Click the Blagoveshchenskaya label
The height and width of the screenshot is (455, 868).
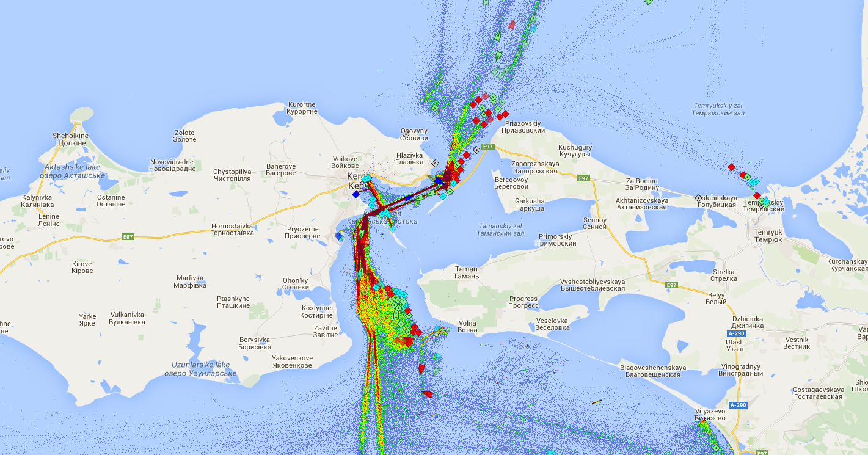[x=653, y=371]
